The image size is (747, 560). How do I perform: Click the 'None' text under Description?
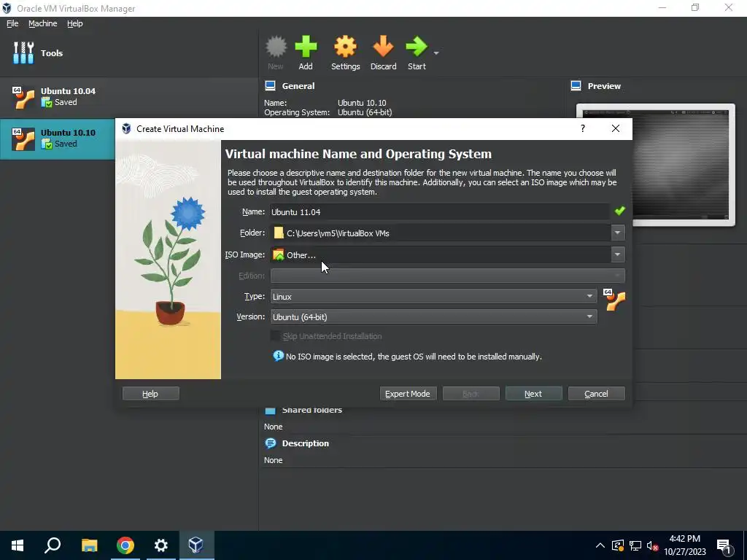[274, 460]
